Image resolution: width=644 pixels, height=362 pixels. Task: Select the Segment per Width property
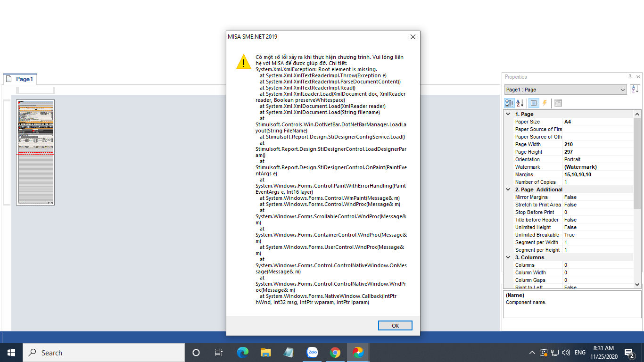pyautogui.click(x=569, y=242)
